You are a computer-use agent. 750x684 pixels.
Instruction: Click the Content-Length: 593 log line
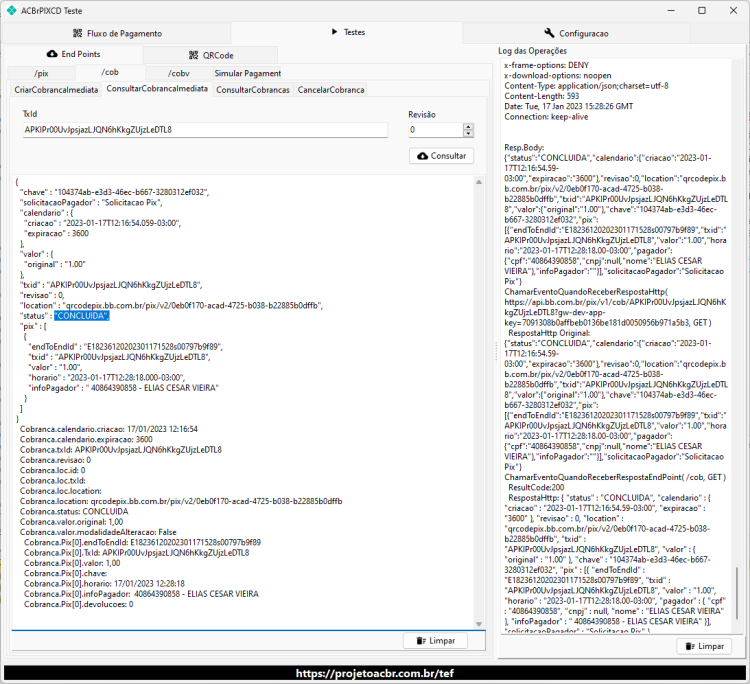click(541, 96)
